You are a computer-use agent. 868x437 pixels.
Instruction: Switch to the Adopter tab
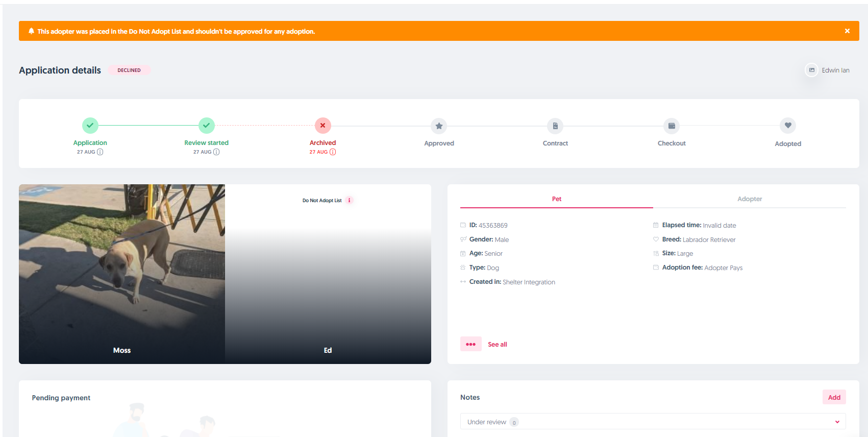click(749, 199)
